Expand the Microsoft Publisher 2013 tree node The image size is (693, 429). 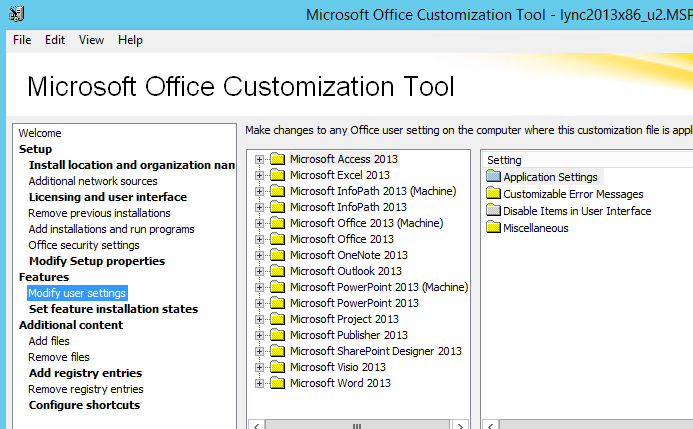259,335
